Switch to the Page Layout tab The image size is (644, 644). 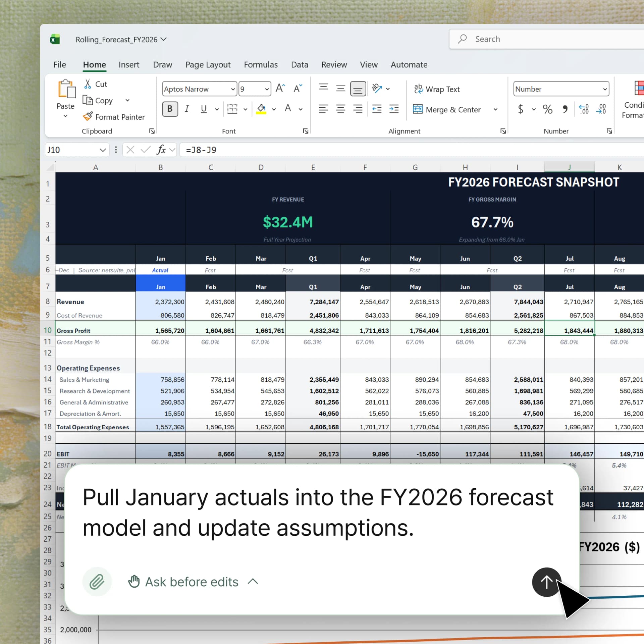tap(208, 65)
